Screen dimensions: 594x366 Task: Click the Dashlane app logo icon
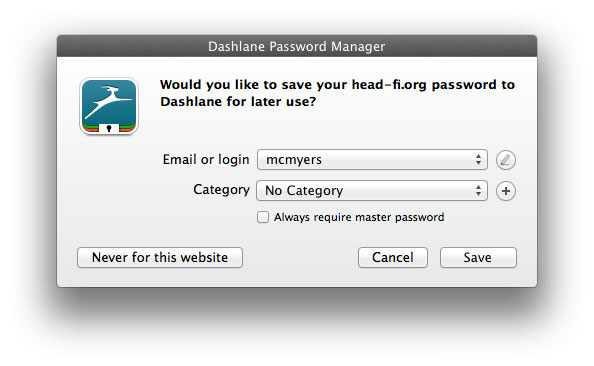pyautogui.click(x=109, y=106)
